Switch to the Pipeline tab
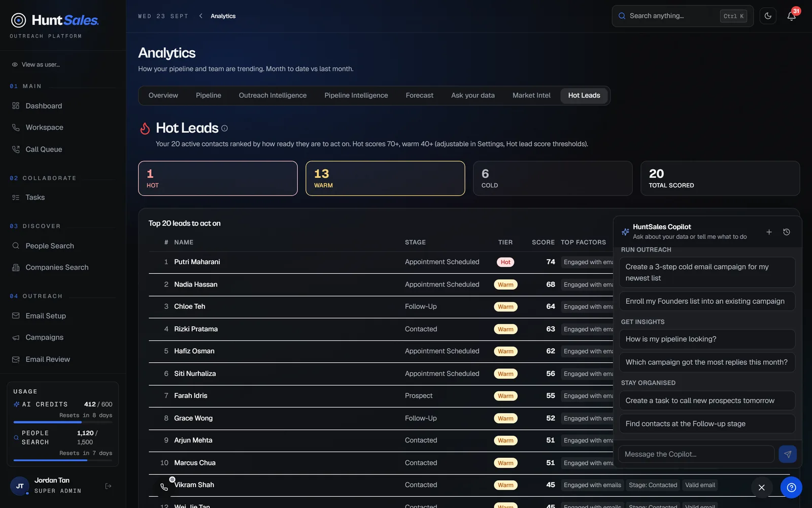The width and height of the screenshot is (812, 508). click(x=209, y=96)
